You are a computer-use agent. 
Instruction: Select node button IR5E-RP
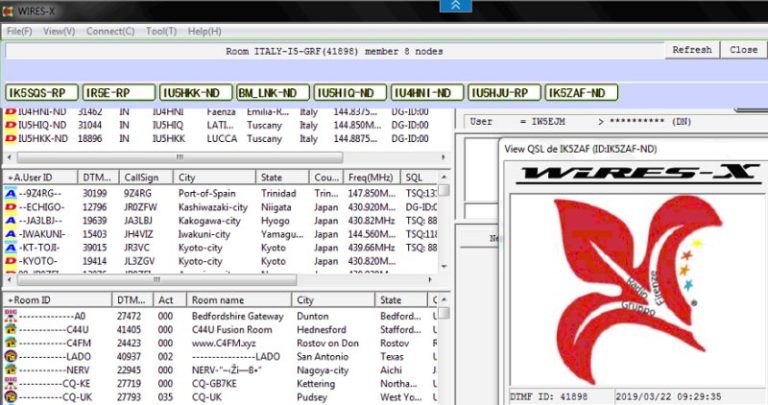pos(119,93)
